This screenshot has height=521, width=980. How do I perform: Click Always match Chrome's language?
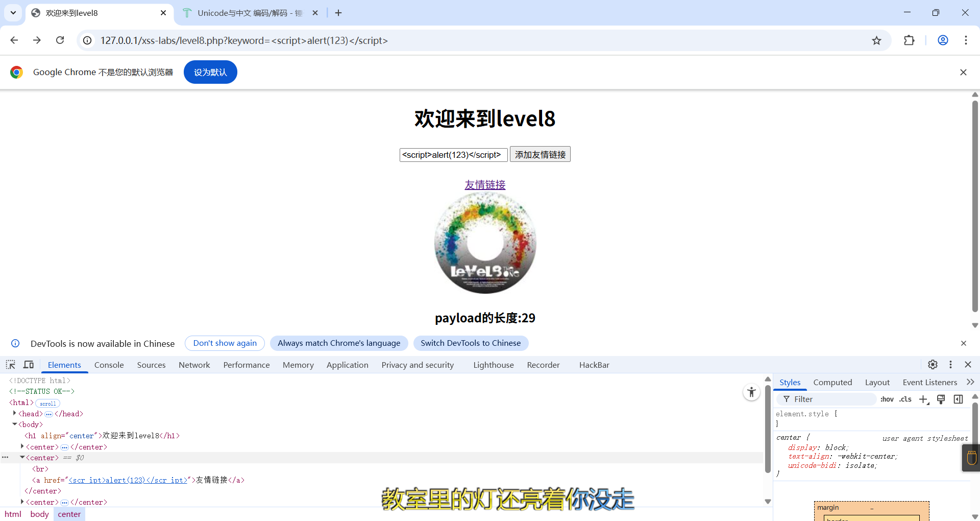[339, 343]
